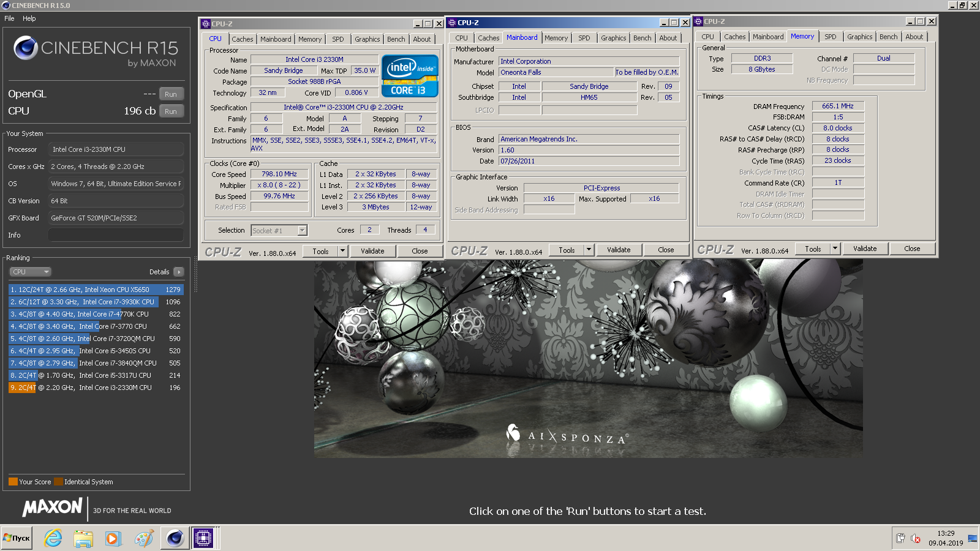The width and height of the screenshot is (980, 551).
Task: Click the DRAM Frequency value 665.1 MHz
Action: pos(838,106)
